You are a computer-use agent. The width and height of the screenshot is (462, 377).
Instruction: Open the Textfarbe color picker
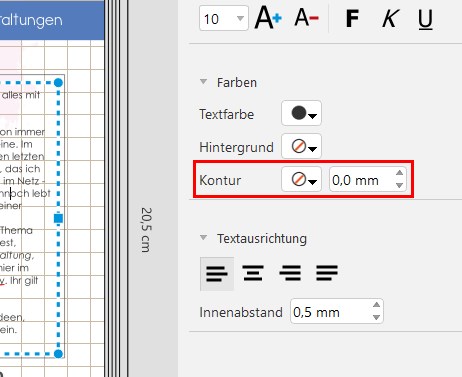point(301,113)
